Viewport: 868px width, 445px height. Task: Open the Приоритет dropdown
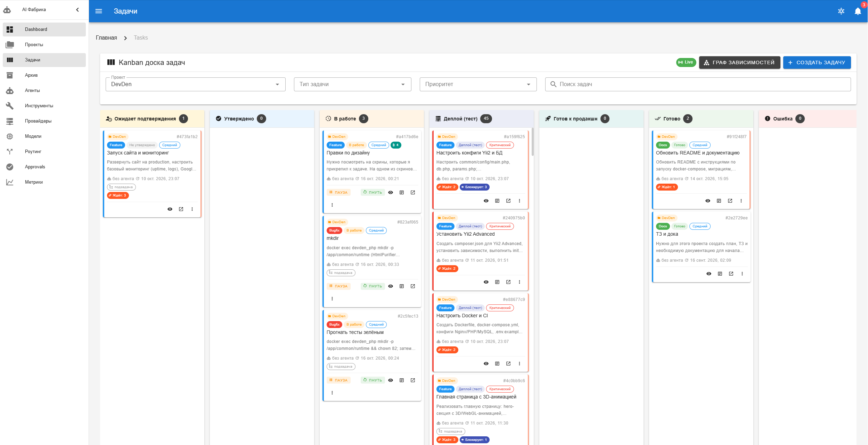478,84
